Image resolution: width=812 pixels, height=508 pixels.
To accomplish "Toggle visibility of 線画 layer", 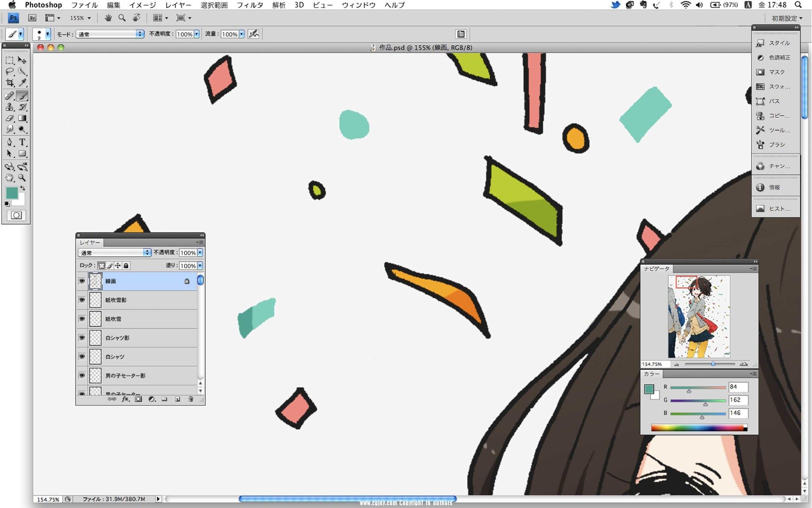I will 81,281.
